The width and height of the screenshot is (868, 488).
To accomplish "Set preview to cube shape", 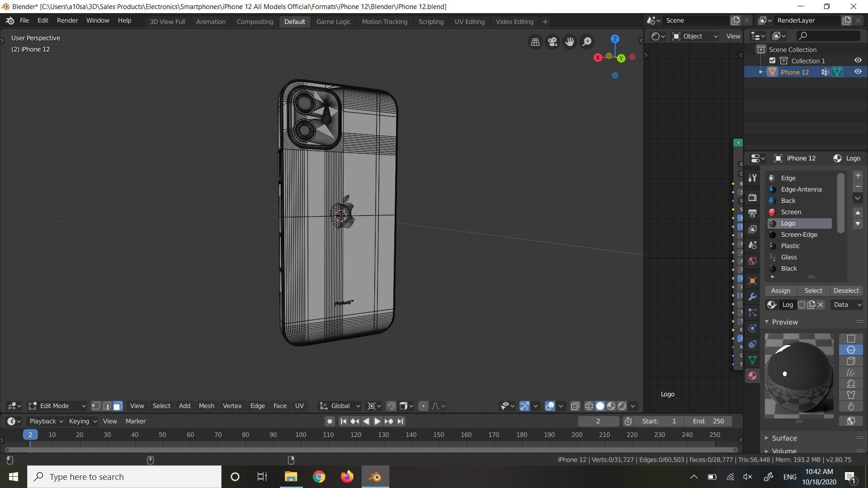I will [x=851, y=361].
